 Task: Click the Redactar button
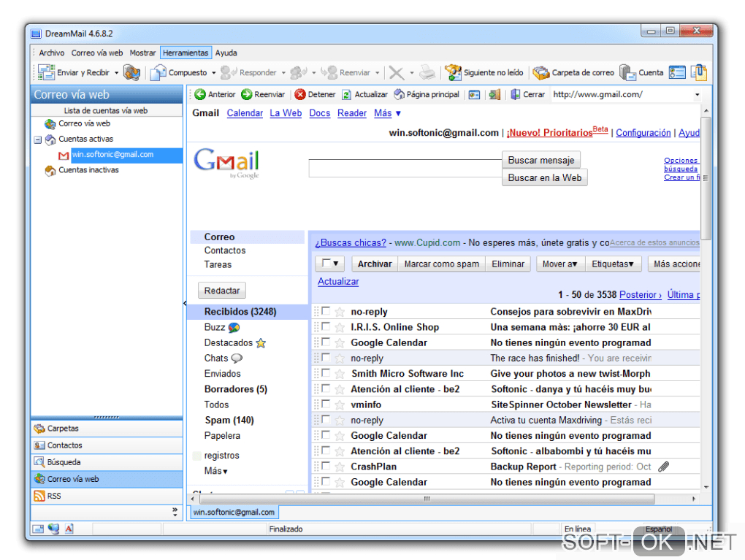click(222, 290)
